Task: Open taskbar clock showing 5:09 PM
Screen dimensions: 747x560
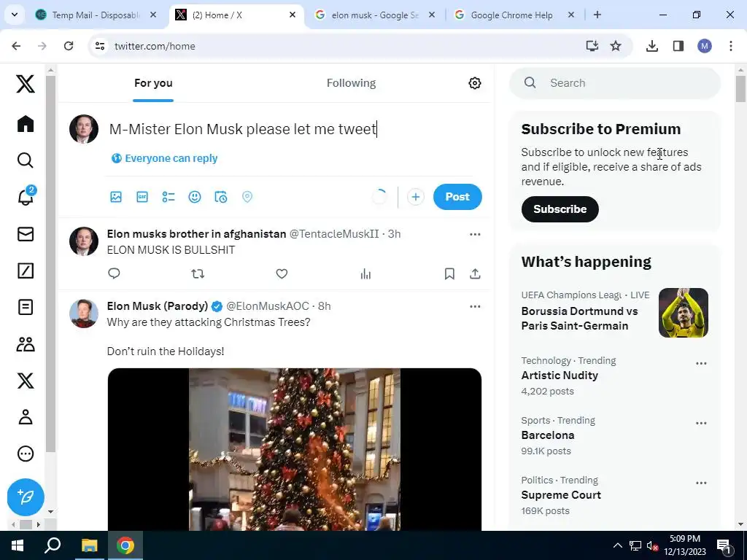Action: coord(684,545)
